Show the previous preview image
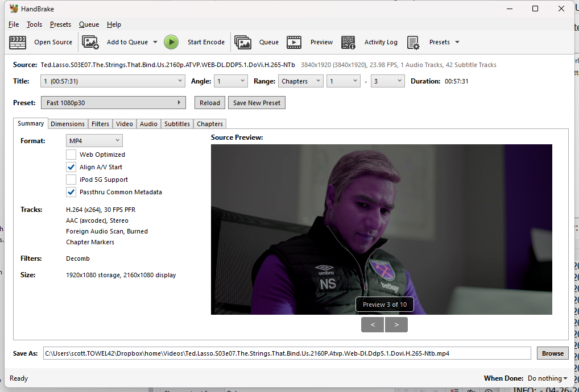 tap(373, 324)
